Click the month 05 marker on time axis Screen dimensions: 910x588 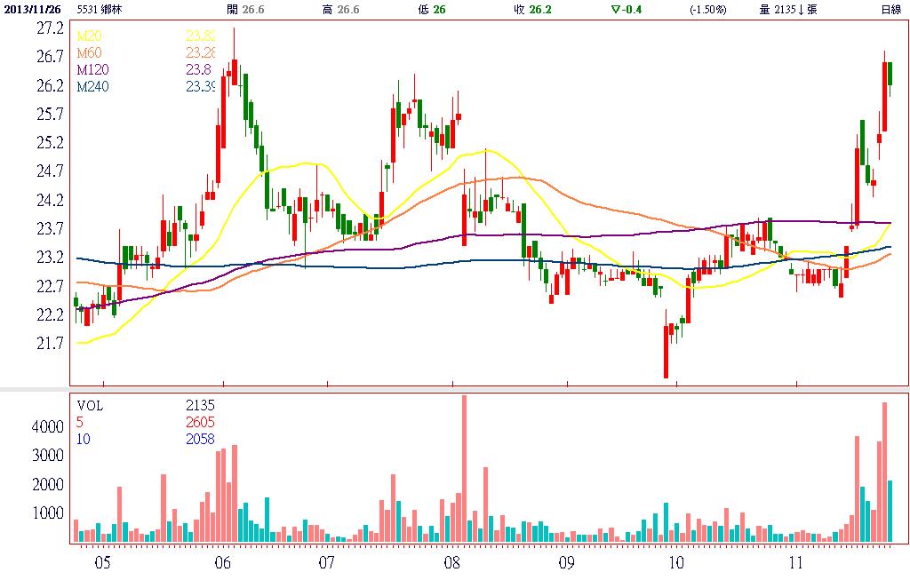pyautogui.click(x=103, y=563)
